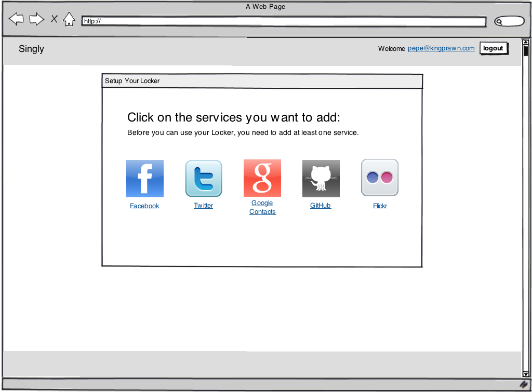The height and width of the screenshot is (392, 532).
Task: Click the browser forward arrow
Action: (x=37, y=19)
